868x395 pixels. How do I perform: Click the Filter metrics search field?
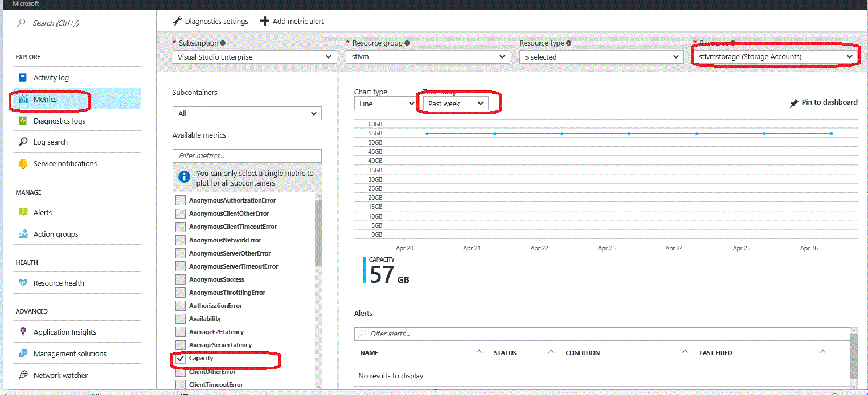tap(247, 155)
